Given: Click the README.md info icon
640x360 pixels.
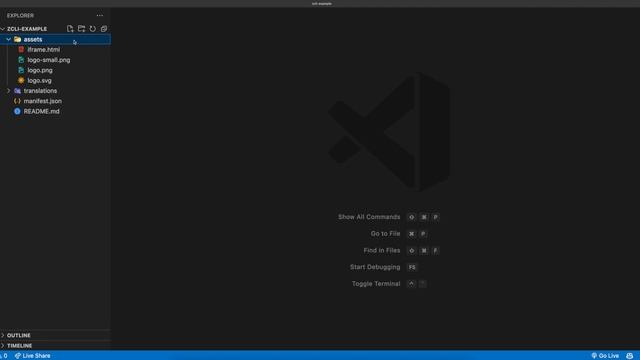Looking at the screenshot, I should click(x=17, y=111).
